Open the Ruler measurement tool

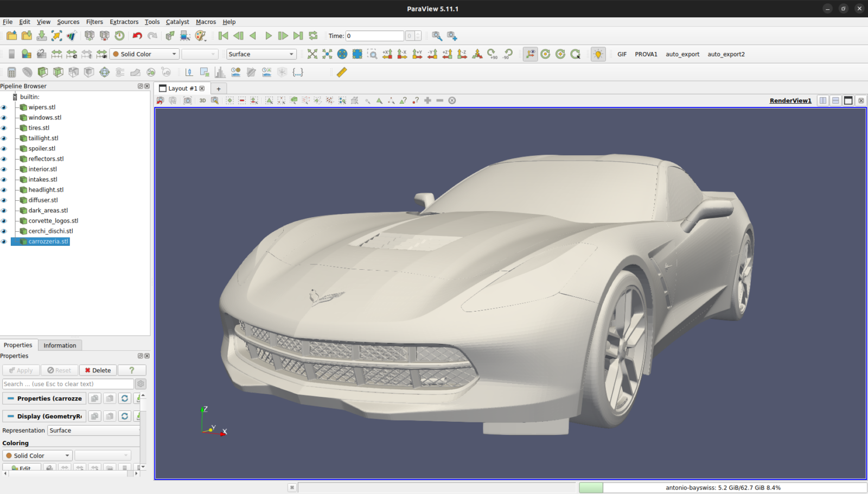click(342, 72)
